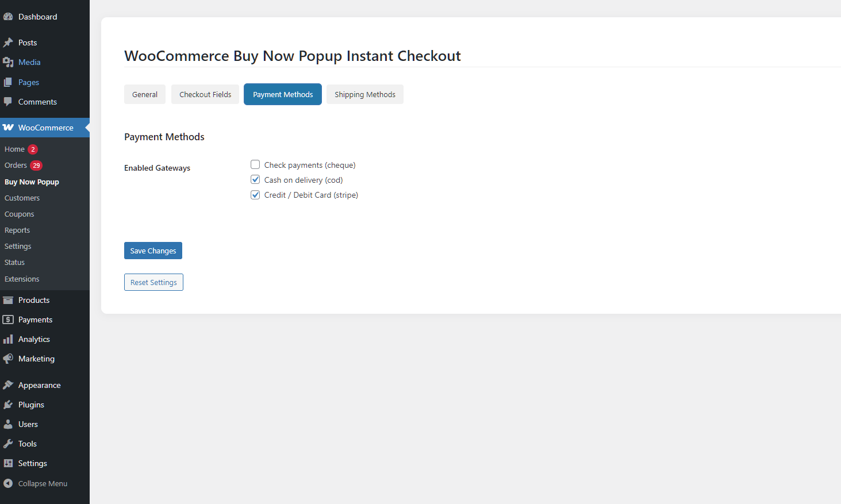Image resolution: width=841 pixels, height=504 pixels.
Task: Enable Check payments (cheque) gateway
Action: 255,165
